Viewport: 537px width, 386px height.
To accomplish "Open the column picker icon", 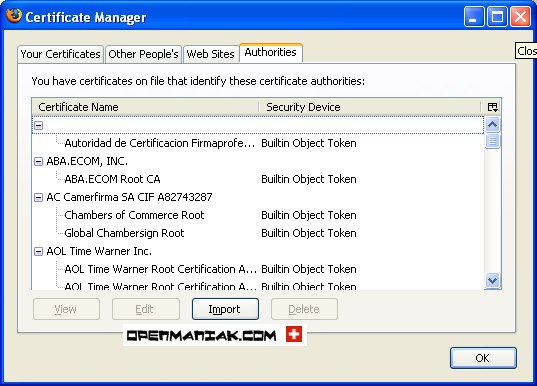I will (492, 107).
